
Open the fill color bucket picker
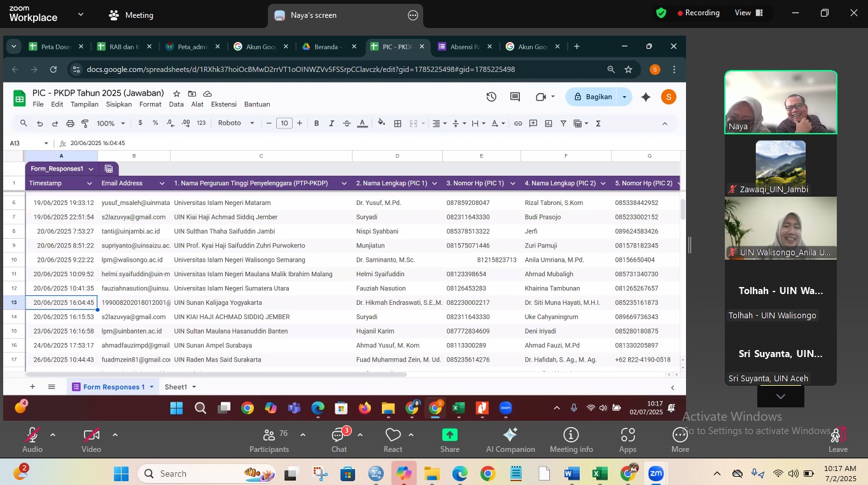381,123
